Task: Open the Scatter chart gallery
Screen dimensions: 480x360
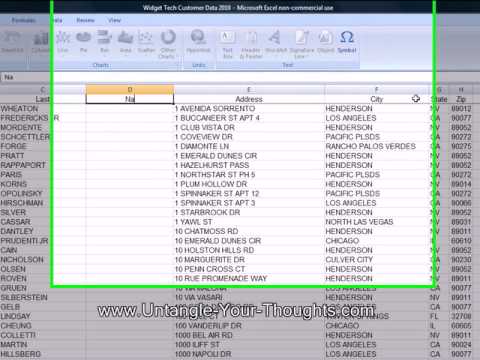Action: point(146,42)
